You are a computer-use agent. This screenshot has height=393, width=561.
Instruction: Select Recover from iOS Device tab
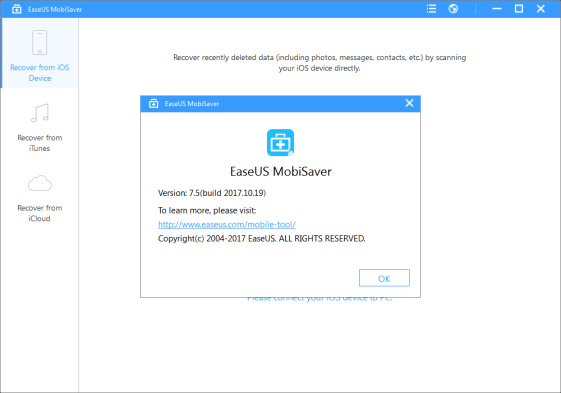[x=40, y=53]
